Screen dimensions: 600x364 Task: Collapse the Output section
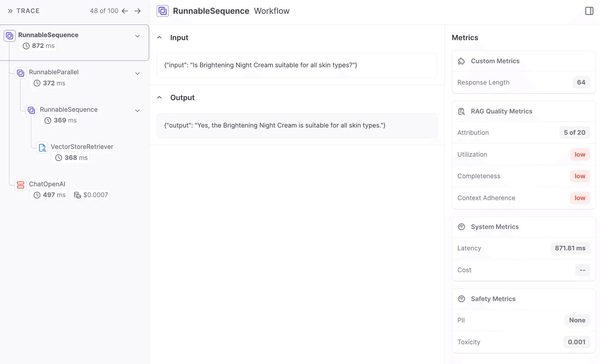(x=160, y=97)
